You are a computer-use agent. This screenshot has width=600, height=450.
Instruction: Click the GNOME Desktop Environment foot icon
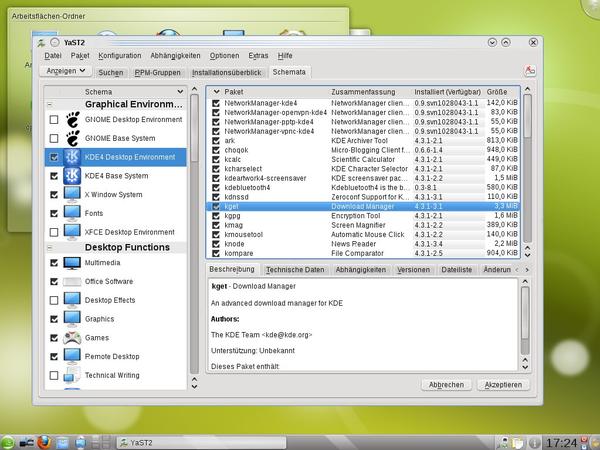(72, 119)
